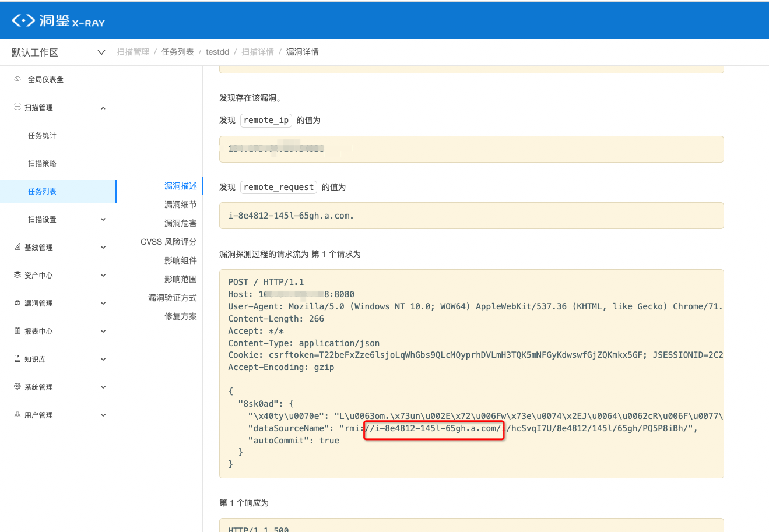769x532 pixels.
Task: Click the scan management icon
Action: [17, 107]
